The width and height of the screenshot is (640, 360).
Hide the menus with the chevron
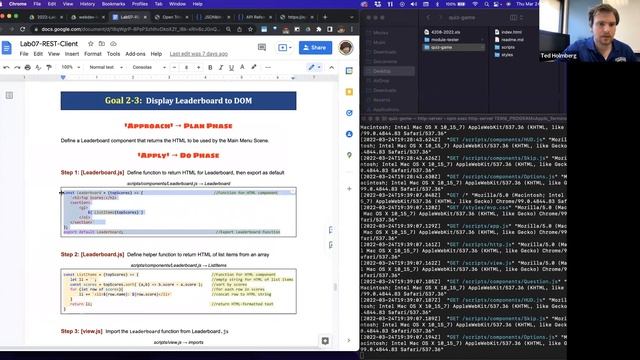[x=331, y=67]
